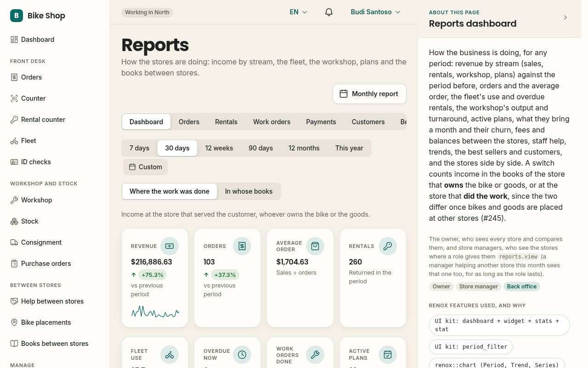
Task: Open Books between stores
Action: 55,344
